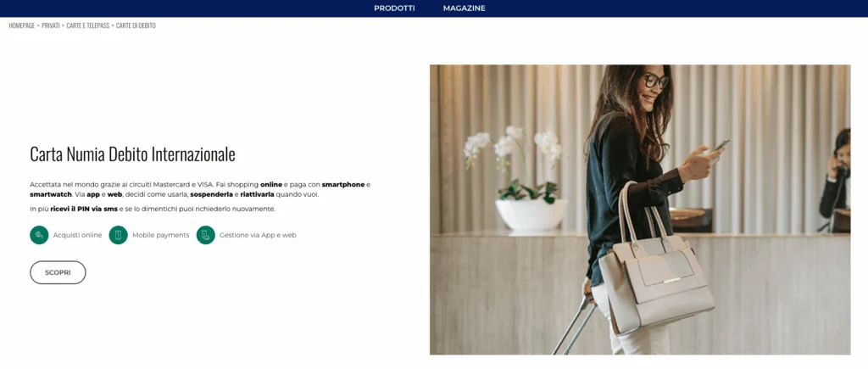Open the CARTE E TELEPASS breadcrumb
Screen dimensions: 868x369
click(87, 25)
